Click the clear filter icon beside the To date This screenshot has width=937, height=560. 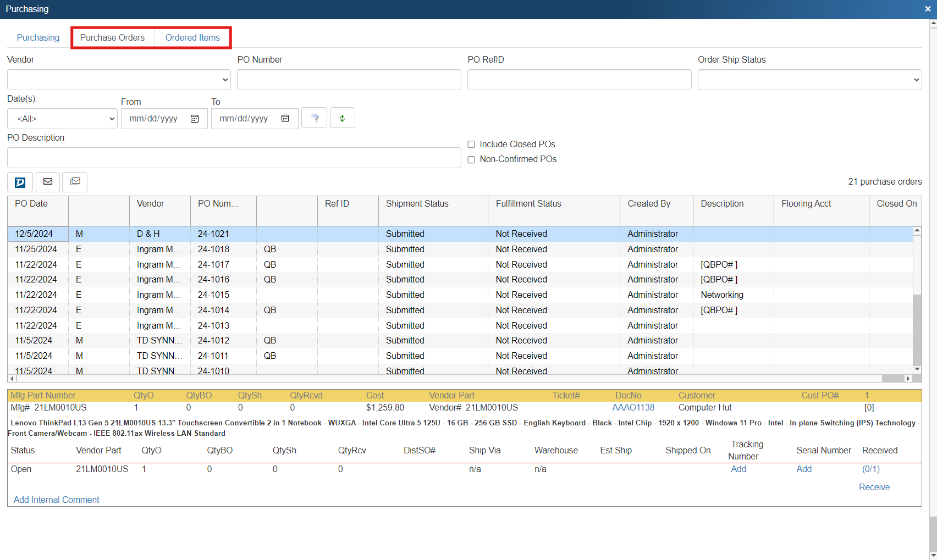pyautogui.click(x=315, y=118)
